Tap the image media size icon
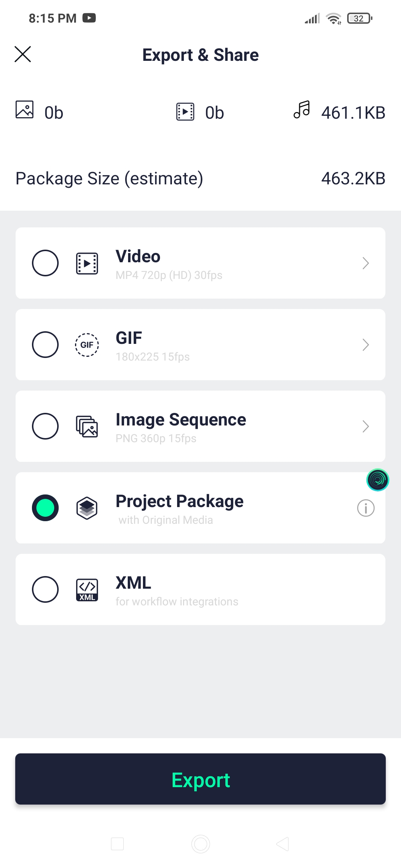Screen dimensions: 401x868 tap(25, 110)
